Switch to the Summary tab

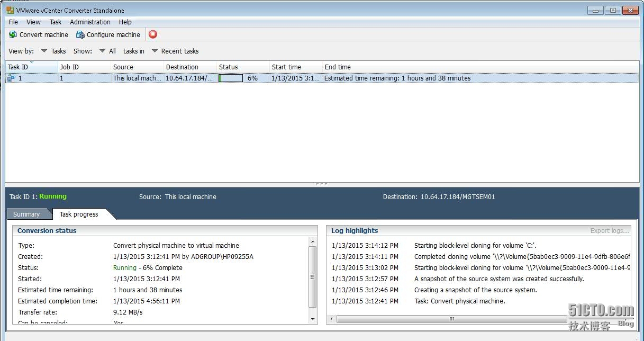click(x=26, y=214)
